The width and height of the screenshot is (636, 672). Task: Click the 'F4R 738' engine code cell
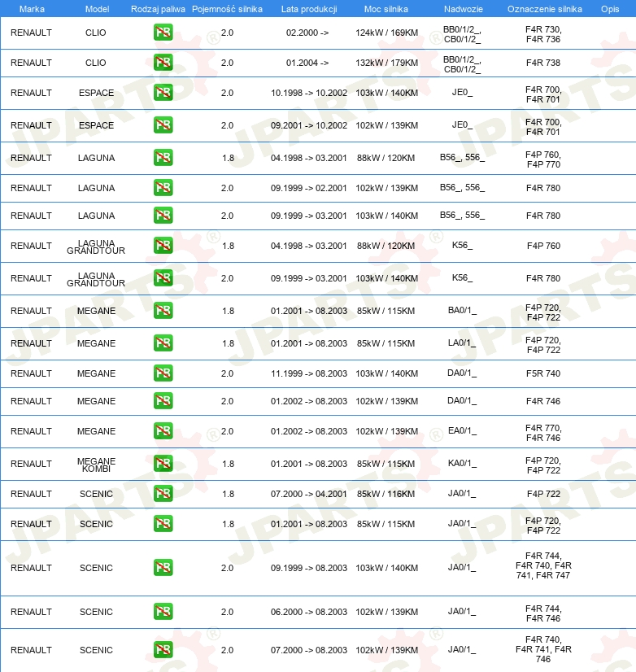(x=543, y=63)
